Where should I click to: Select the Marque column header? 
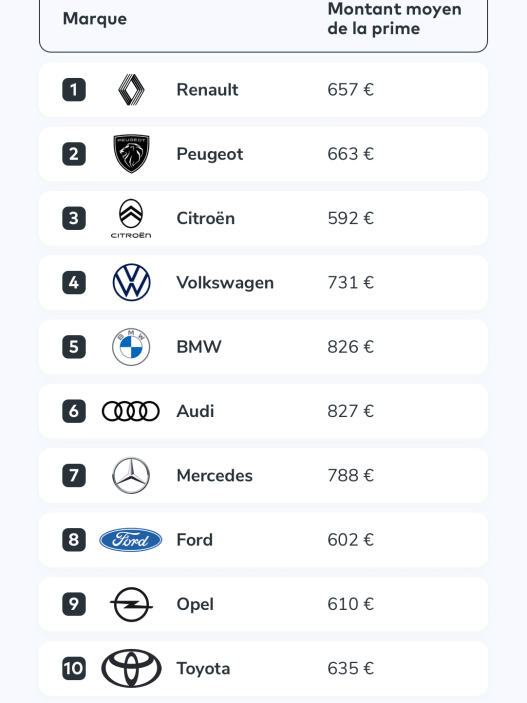(x=95, y=19)
